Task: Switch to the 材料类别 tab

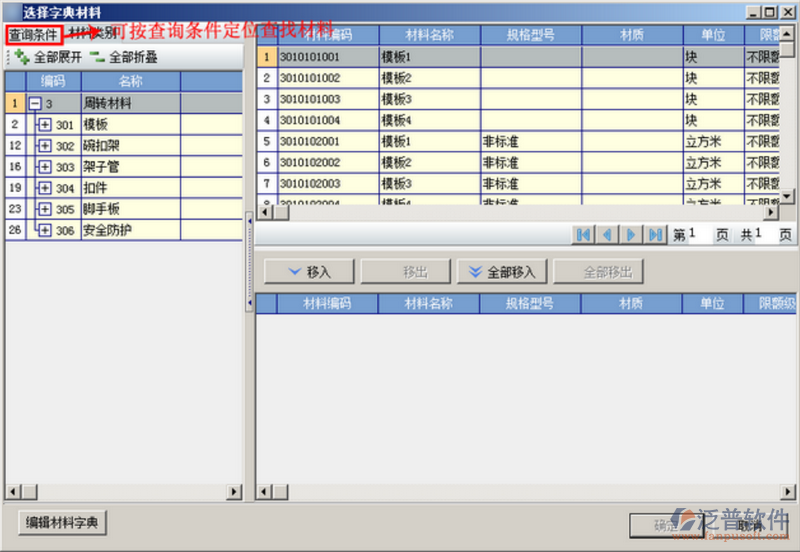Action: point(92,34)
